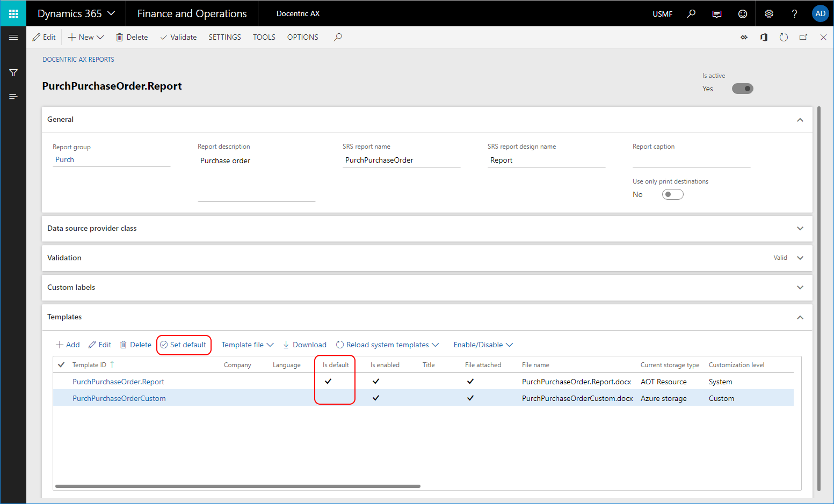Open the DOCENTRIC AX REPORTS breadcrumb link
Image resolution: width=834 pixels, height=504 pixels.
pos(78,60)
